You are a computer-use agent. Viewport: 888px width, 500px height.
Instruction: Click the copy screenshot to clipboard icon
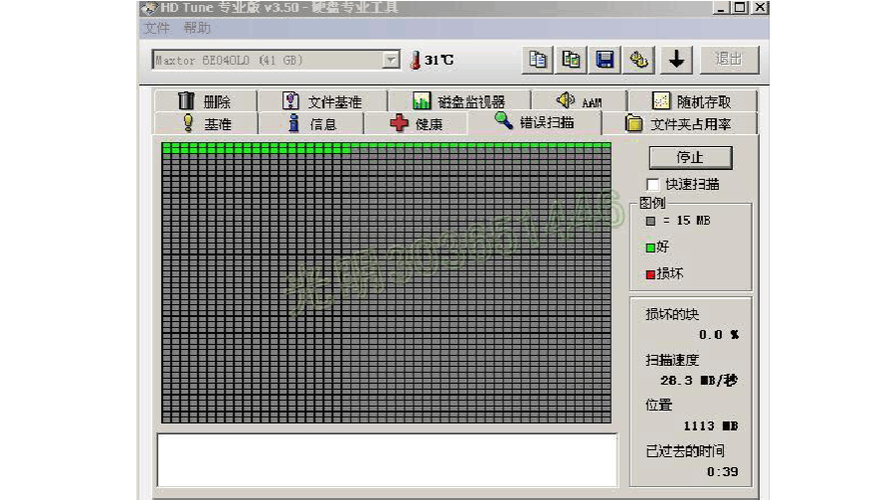(x=570, y=59)
